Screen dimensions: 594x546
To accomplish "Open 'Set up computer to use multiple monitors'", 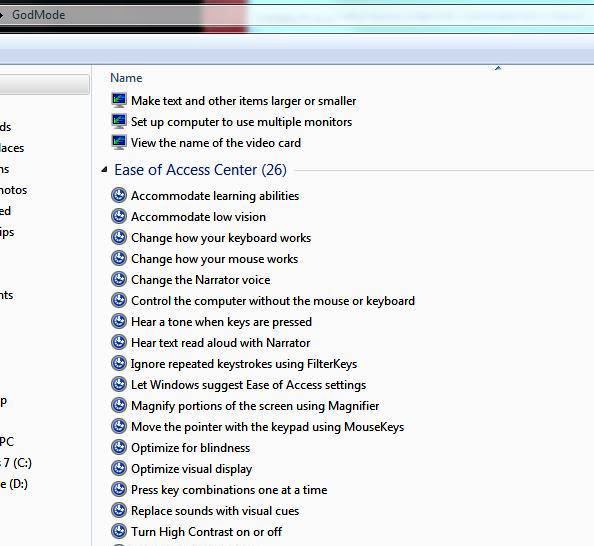I will coord(241,122).
